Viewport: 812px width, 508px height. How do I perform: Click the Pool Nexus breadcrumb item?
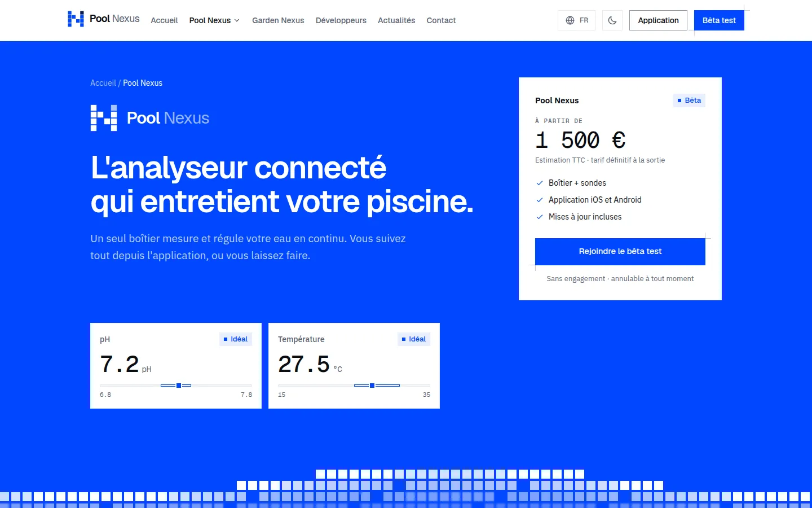[x=143, y=83]
